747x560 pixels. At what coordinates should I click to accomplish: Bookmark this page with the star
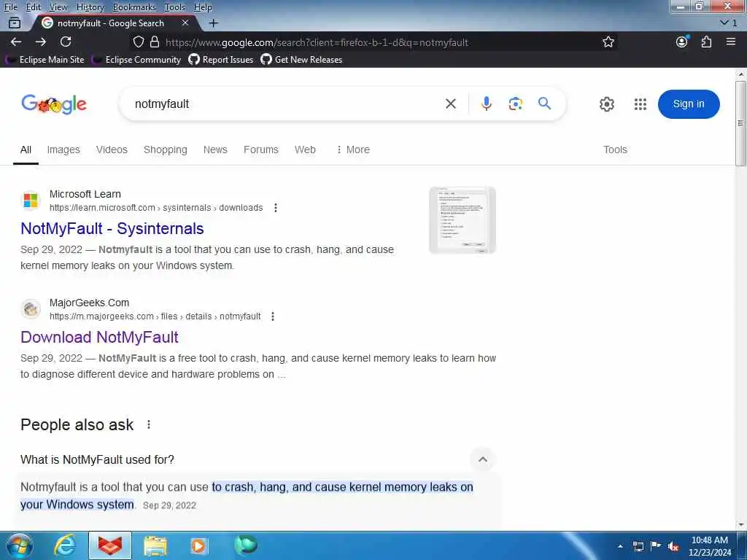608,42
